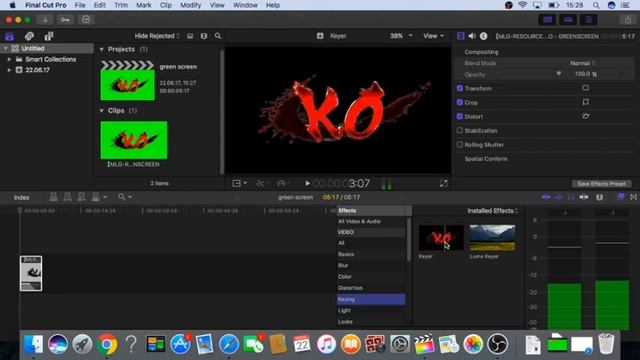The height and width of the screenshot is (360, 640).
Task: Open Blend Mode Normal dropdown
Action: (583, 63)
